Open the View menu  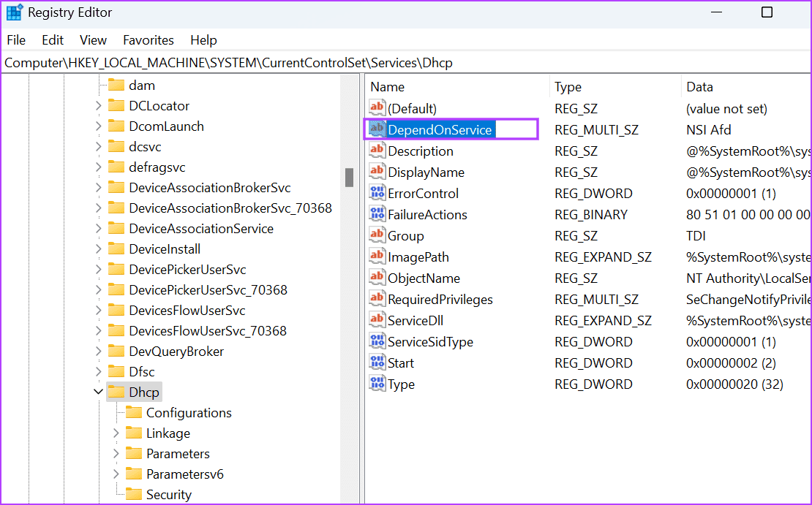[93, 39]
